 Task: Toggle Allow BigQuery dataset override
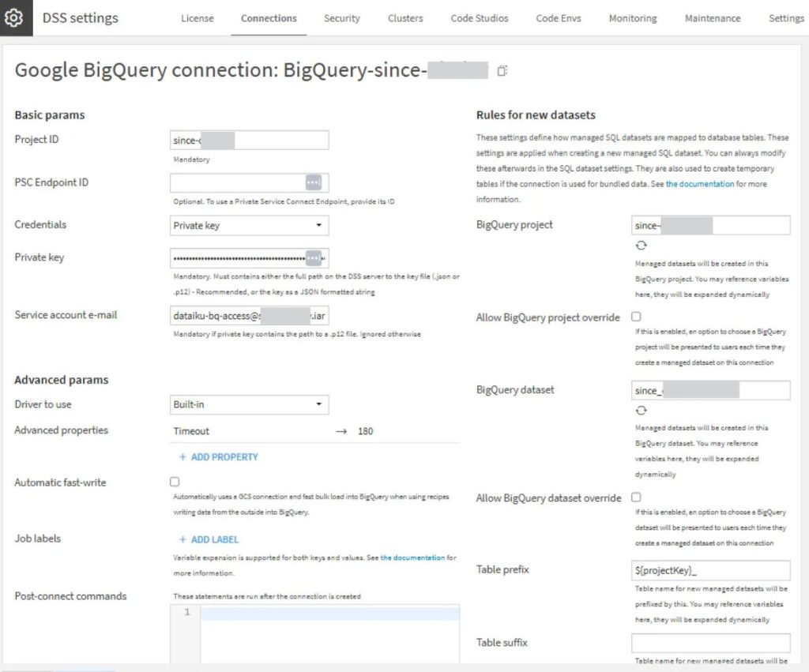click(636, 497)
